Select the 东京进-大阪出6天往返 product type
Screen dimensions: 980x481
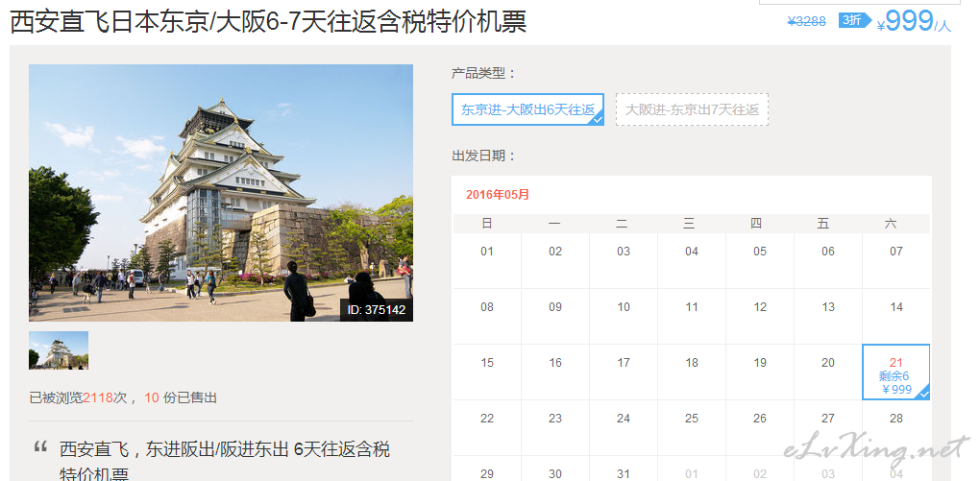click(527, 109)
